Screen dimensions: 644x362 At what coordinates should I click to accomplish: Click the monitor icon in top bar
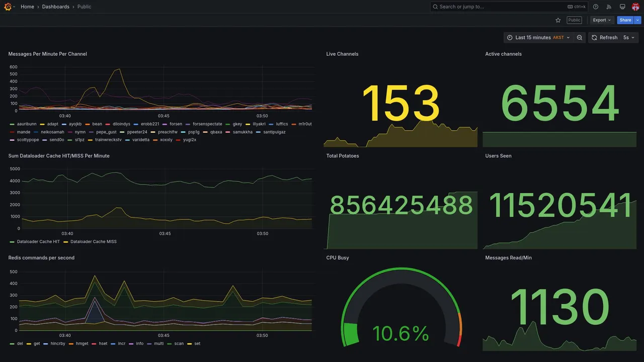click(x=622, y=7)
